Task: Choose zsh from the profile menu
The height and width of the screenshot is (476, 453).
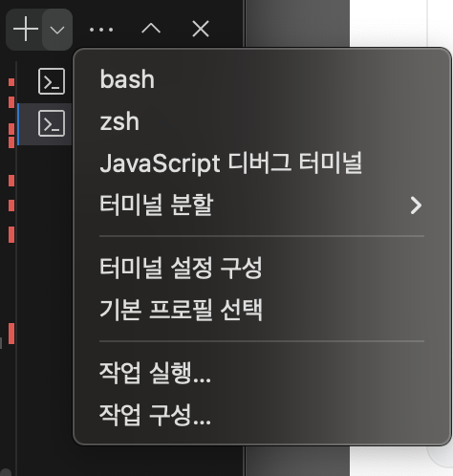Action: point(262,121)
